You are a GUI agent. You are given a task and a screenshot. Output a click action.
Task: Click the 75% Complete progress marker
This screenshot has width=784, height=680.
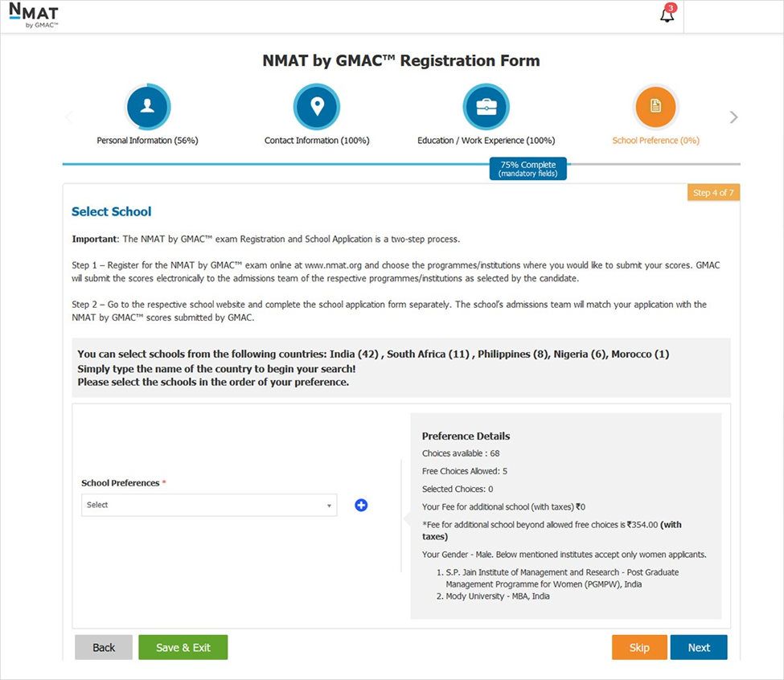528,168
